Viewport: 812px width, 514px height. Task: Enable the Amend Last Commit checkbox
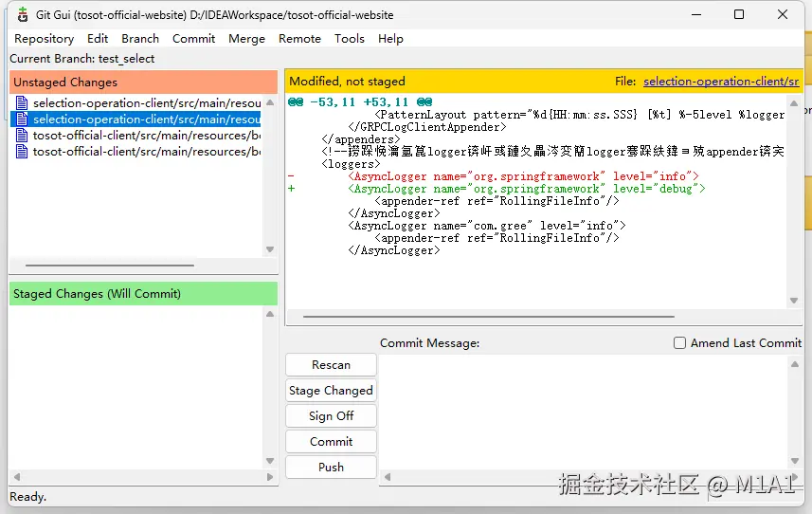pos(679,343)
